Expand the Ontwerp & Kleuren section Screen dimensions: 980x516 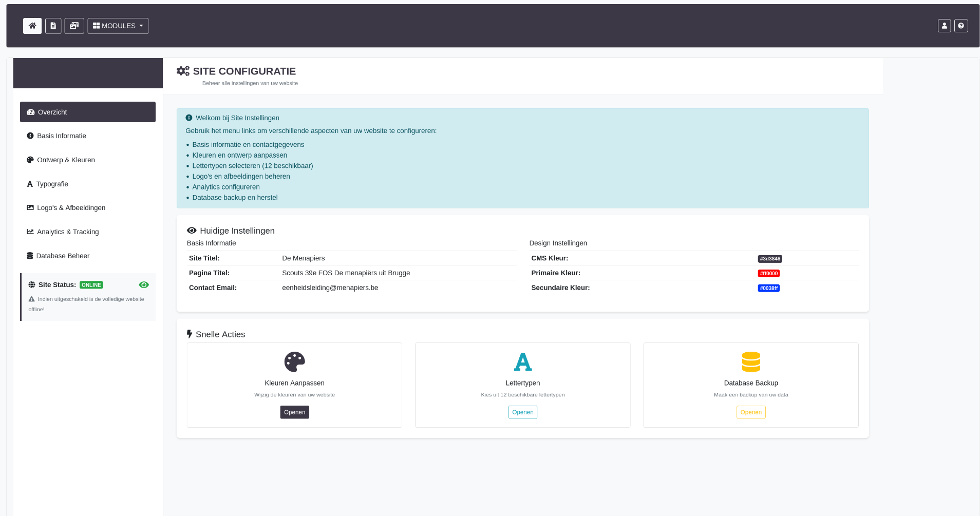[x=65, y=160]
